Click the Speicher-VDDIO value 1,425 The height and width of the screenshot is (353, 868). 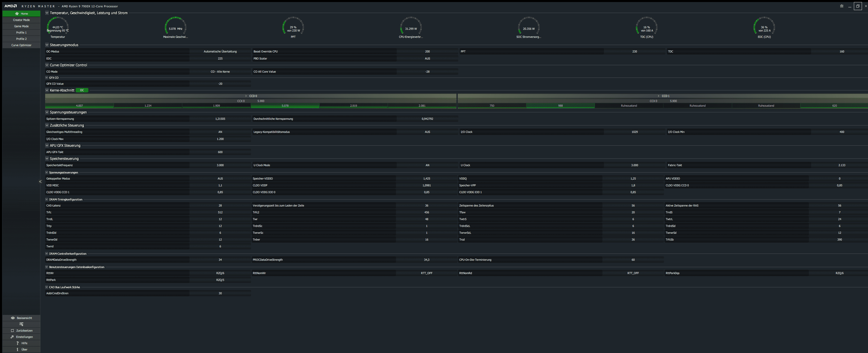click(x=427, y=179)
